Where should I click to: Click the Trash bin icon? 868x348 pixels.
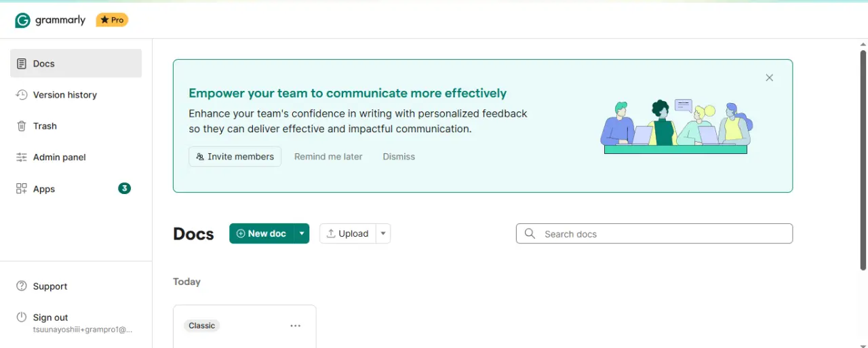(22, 126)
